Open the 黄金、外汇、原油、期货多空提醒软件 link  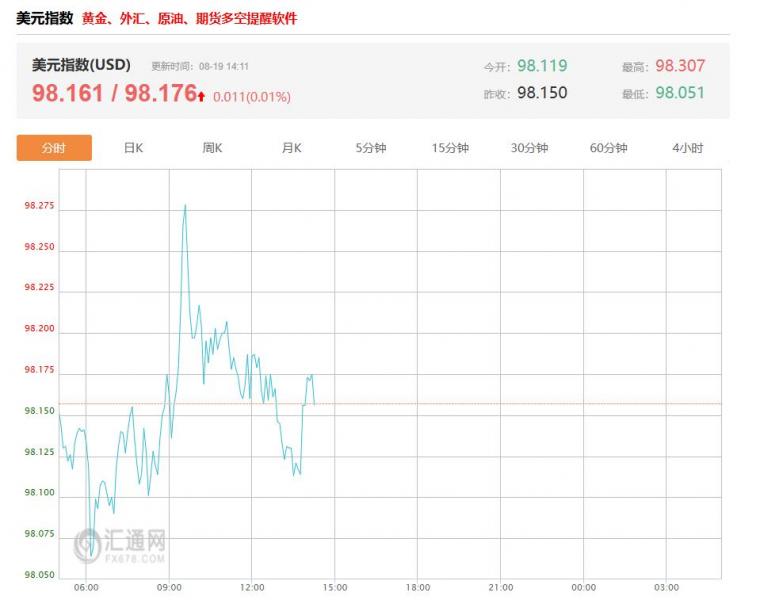[190, 18]
